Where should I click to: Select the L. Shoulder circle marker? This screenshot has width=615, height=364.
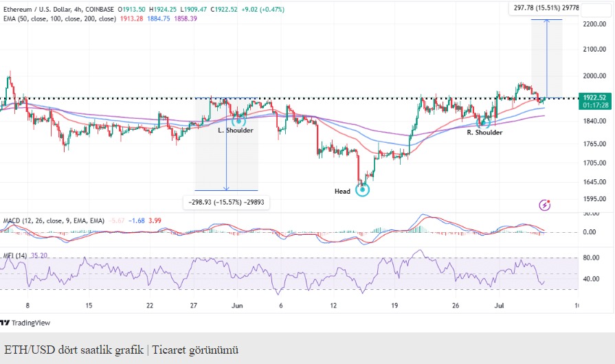[x=238, y=121]
